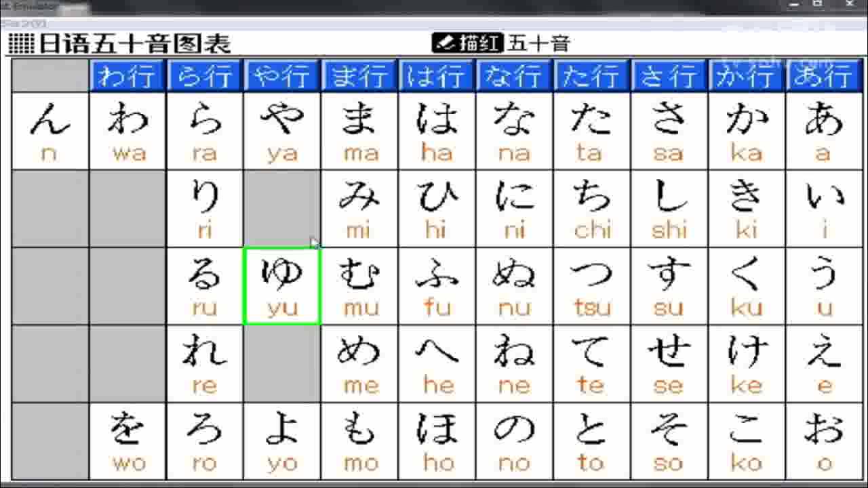Select the ほ (ho) kana cell

tap(437, 441)
